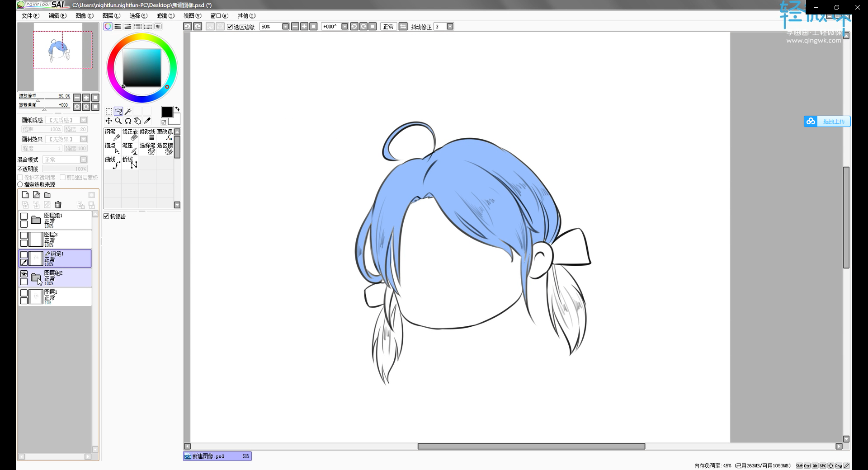Create a new linework pen layer
Viewport: 868px width, 470px height.
36,195
